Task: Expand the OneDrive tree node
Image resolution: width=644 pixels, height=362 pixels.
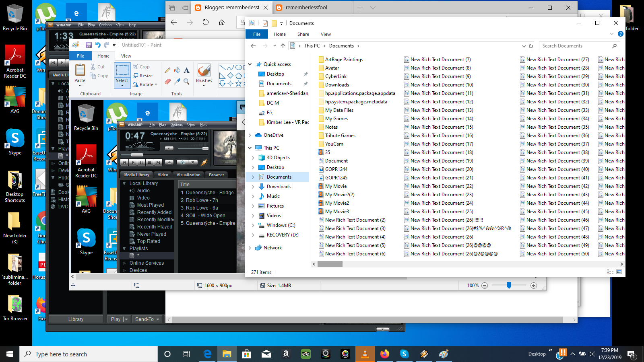Action: pyautogui.click(x=250, y=135)
